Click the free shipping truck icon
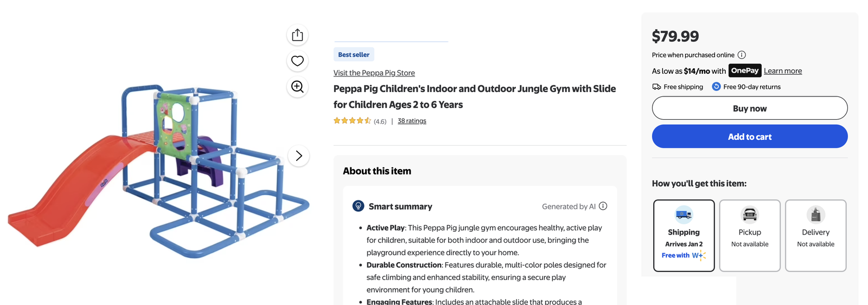The width and height of the screenshot is (868, 305). pyautogui.click(x=656, y=87)
